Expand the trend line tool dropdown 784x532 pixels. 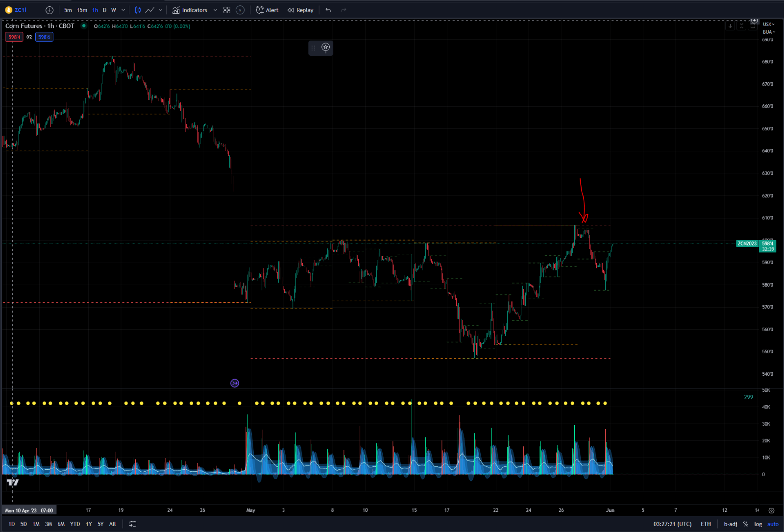point(160,10)
